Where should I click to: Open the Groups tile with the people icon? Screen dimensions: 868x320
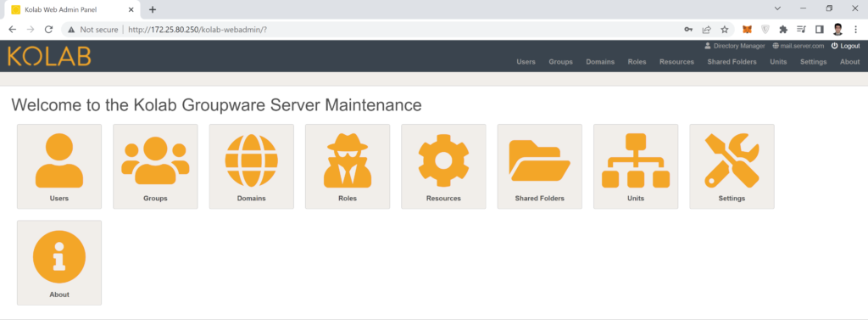coord(155,166)
